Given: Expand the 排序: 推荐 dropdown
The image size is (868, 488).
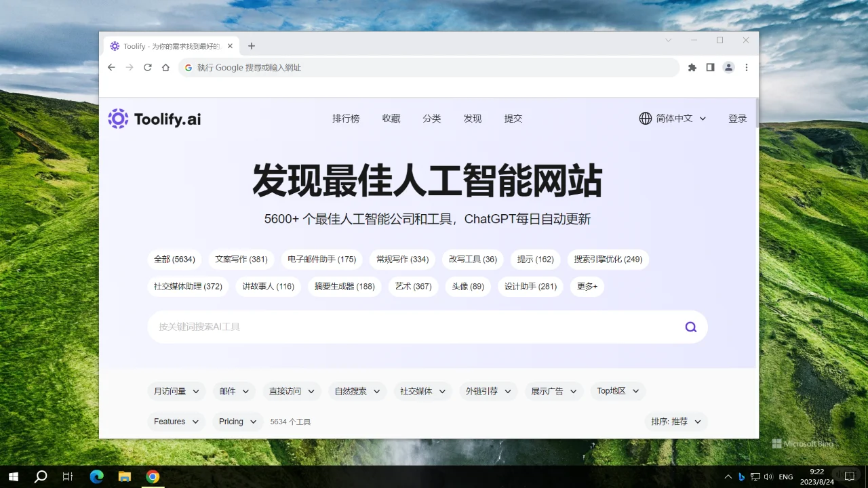Looking at the screenshot, I should 675,421.
